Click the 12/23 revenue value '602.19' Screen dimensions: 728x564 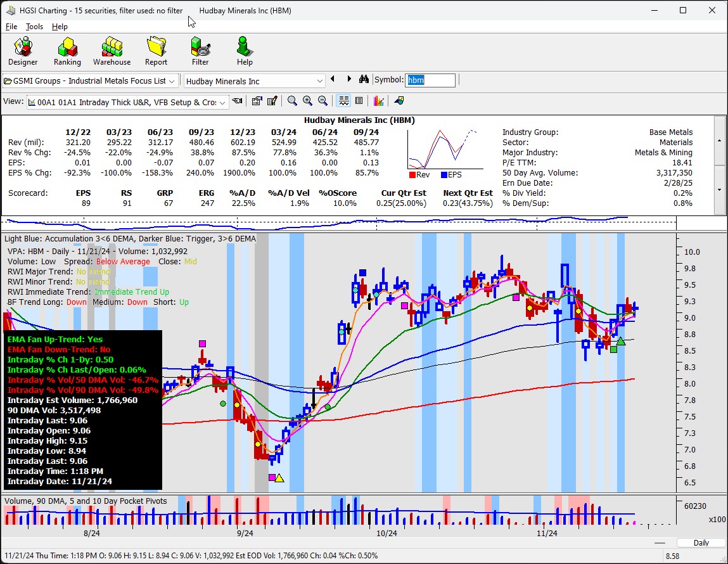[243, 143]
